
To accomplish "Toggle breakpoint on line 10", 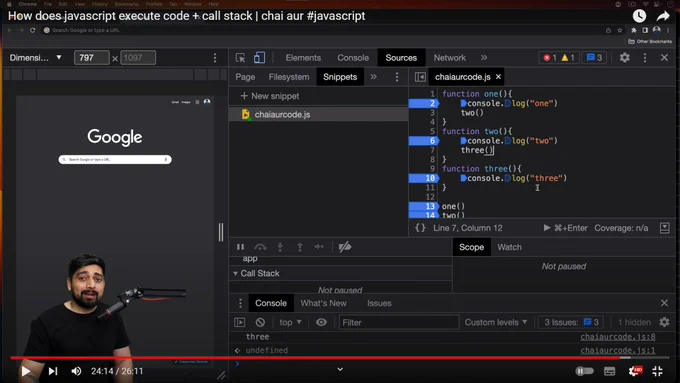I will 424,178.
